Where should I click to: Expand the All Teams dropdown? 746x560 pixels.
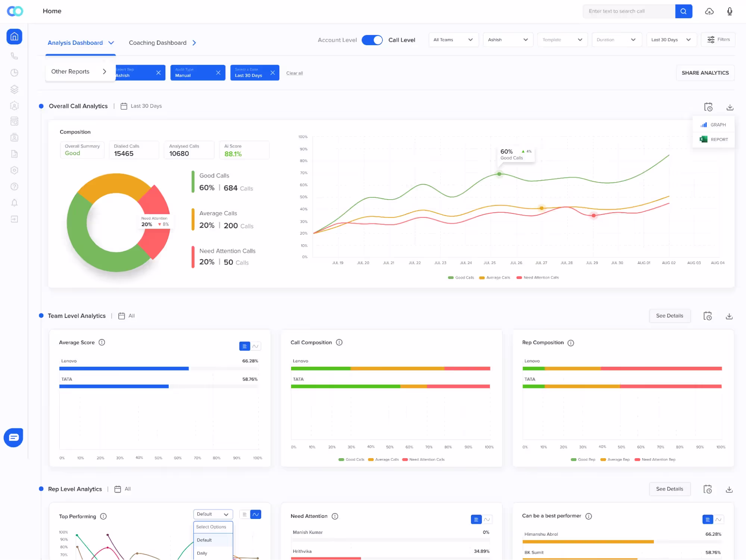click(x=453, y=40)
